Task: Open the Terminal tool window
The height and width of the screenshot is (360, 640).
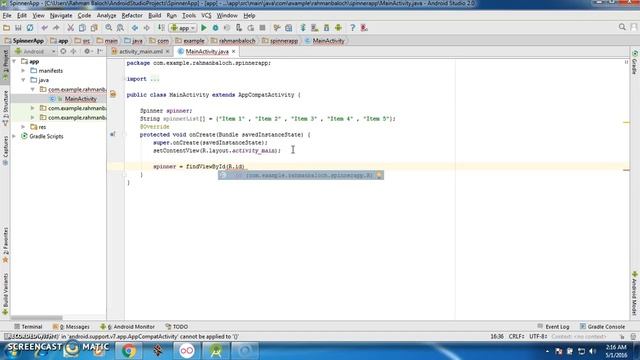Action: 28,327
